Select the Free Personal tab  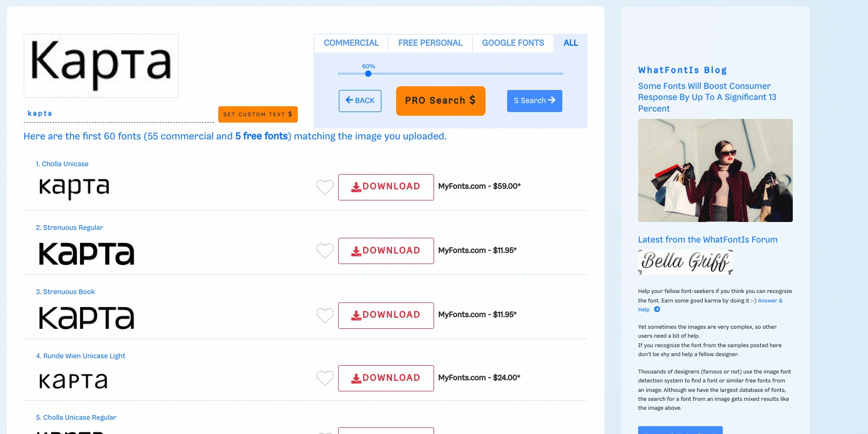point(430,43)
